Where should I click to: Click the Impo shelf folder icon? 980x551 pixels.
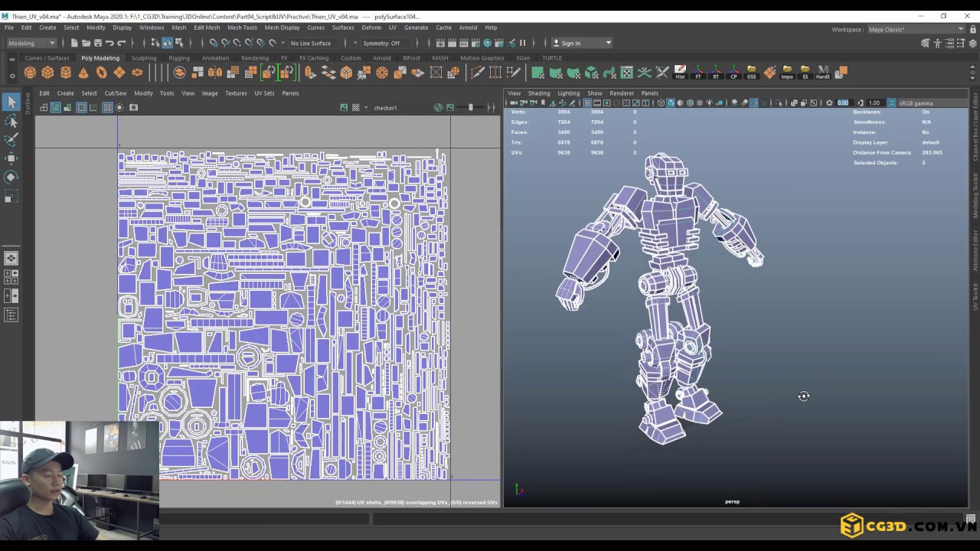787,73
